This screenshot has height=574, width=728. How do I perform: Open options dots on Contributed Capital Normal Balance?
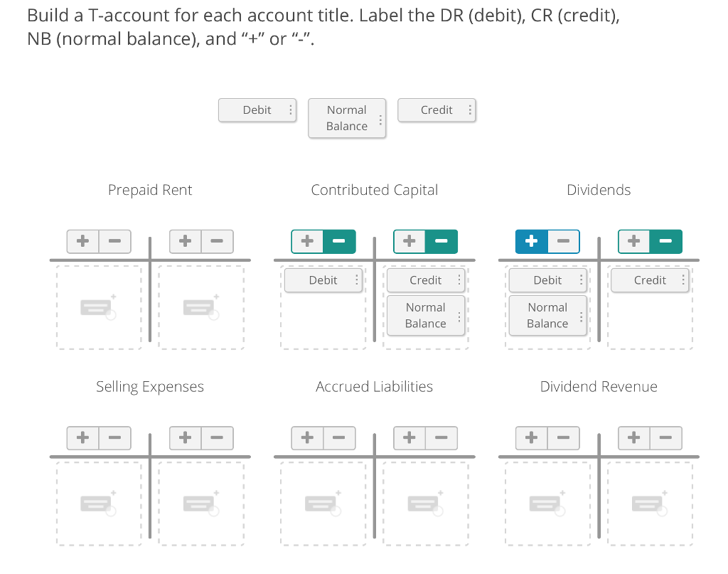[459, 317]
